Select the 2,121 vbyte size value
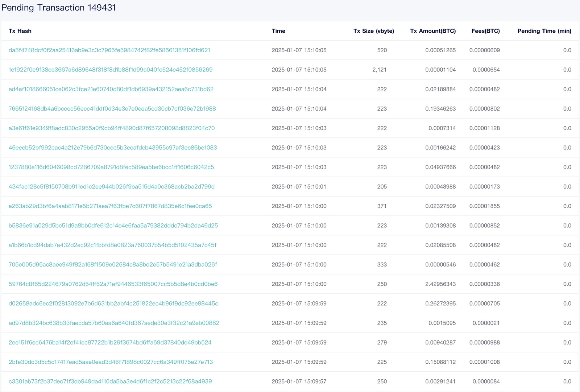Viewport: 580px width, 392px height. point(379,70)
